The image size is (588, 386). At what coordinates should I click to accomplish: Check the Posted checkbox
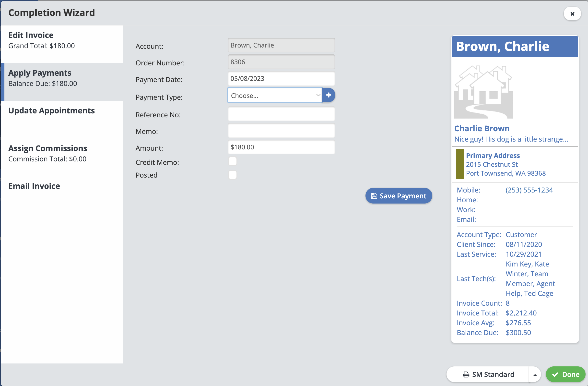tap(232, 175)
